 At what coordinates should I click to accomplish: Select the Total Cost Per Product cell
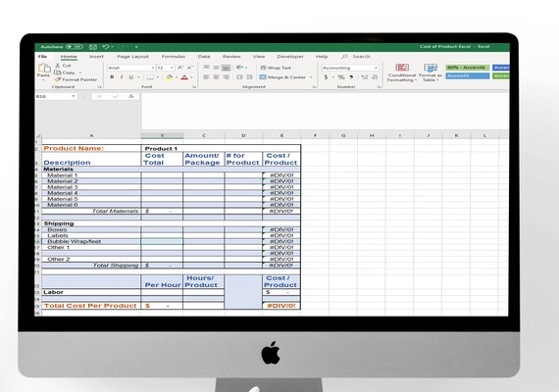91,306
